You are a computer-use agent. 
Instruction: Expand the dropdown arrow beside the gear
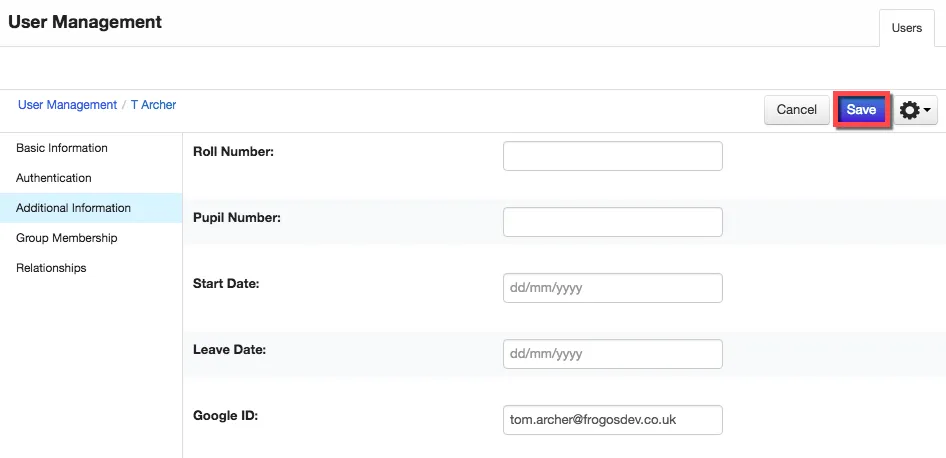[x=927, y=111]
